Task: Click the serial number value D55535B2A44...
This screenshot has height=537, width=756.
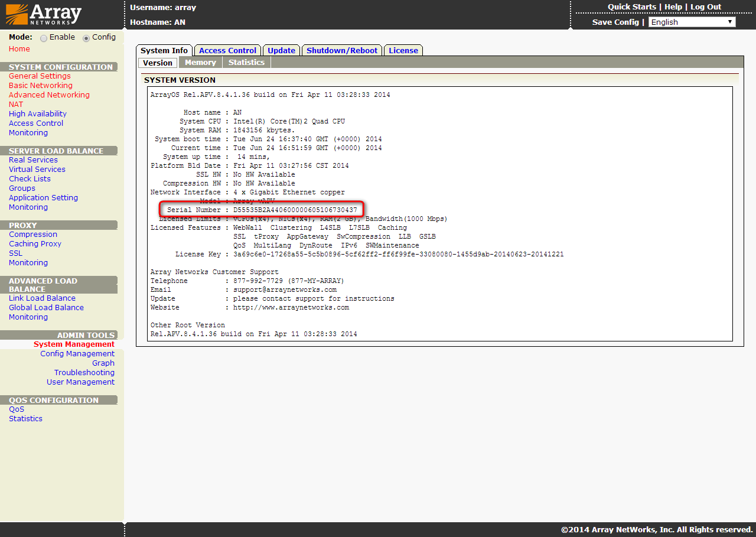Action: click(295, 210)
